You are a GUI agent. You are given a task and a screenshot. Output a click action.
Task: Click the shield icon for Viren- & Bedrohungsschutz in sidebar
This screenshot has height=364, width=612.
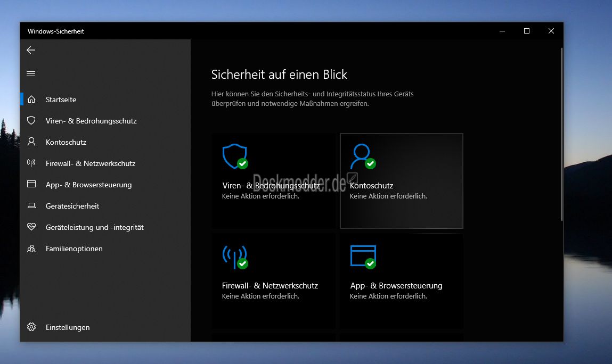(31, 121)
